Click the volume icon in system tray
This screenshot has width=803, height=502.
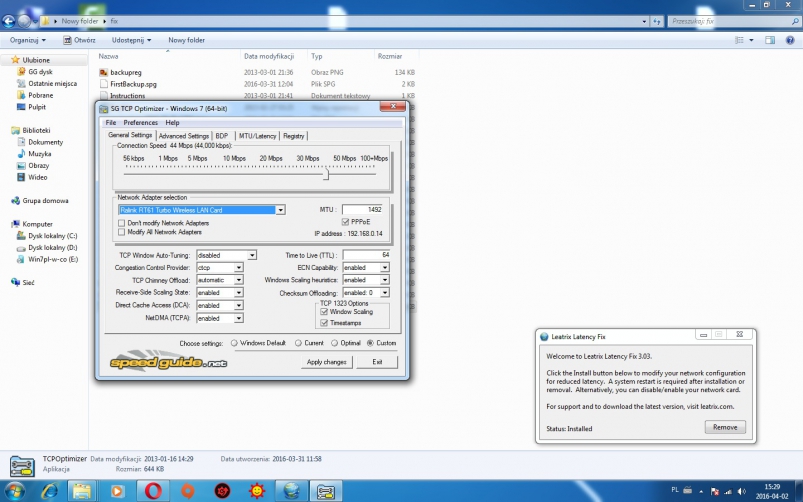click(740, 491)
